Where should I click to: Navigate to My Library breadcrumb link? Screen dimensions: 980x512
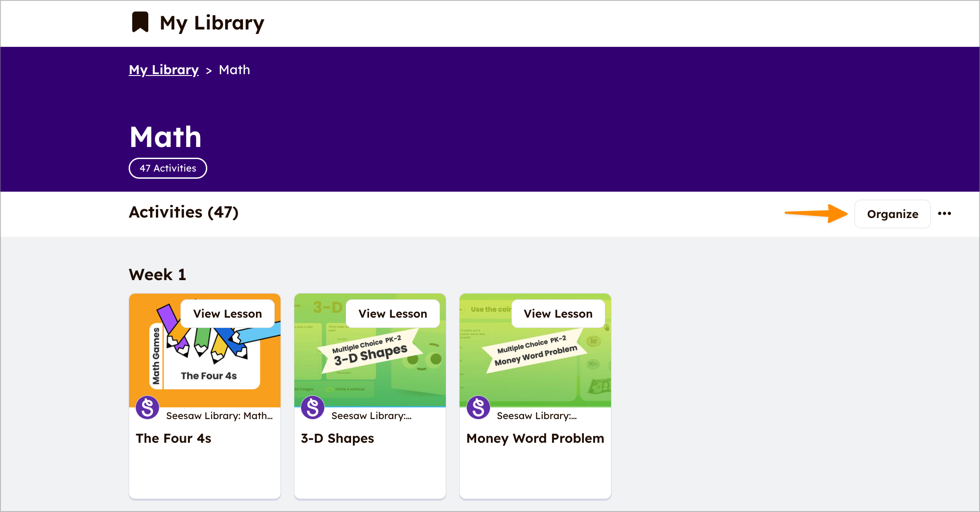pyautogui.click(x=163, y=70)
